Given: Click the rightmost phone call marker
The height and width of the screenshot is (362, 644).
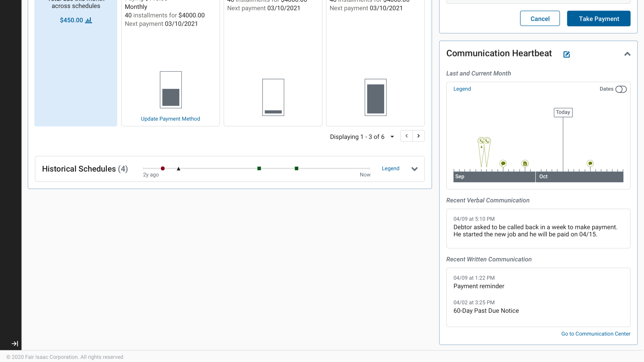Looking at the screenshot, I should (488, 141).
